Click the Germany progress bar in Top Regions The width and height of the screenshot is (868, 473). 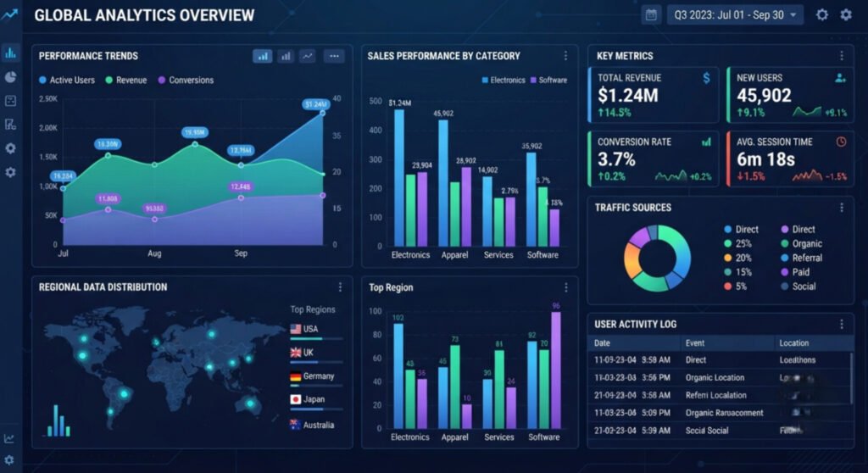pos(316,386)
